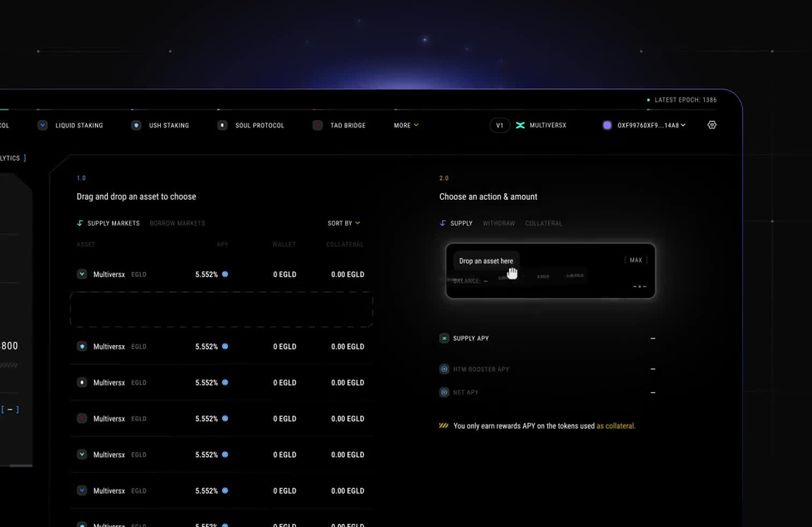The height and width of the screenshot is (527, 812).
Task: Open the SORT BY dropdown
Action: pos(343,223)
